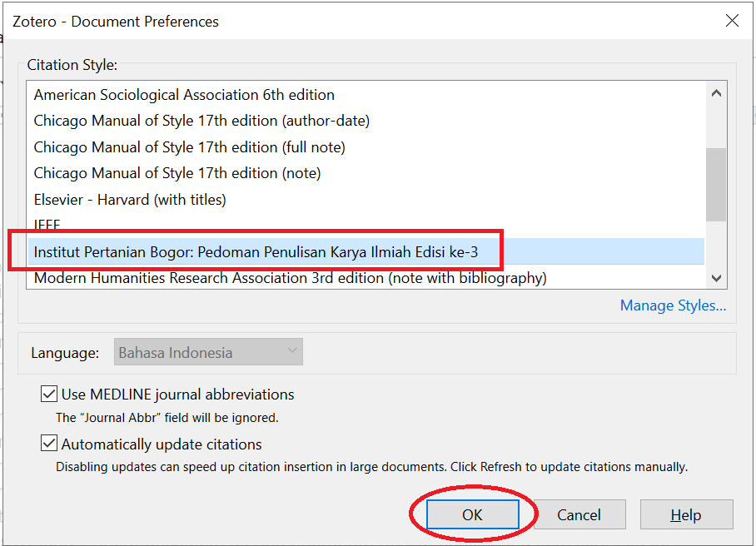Click the style list scroll-up arrow

pos(716,93)
